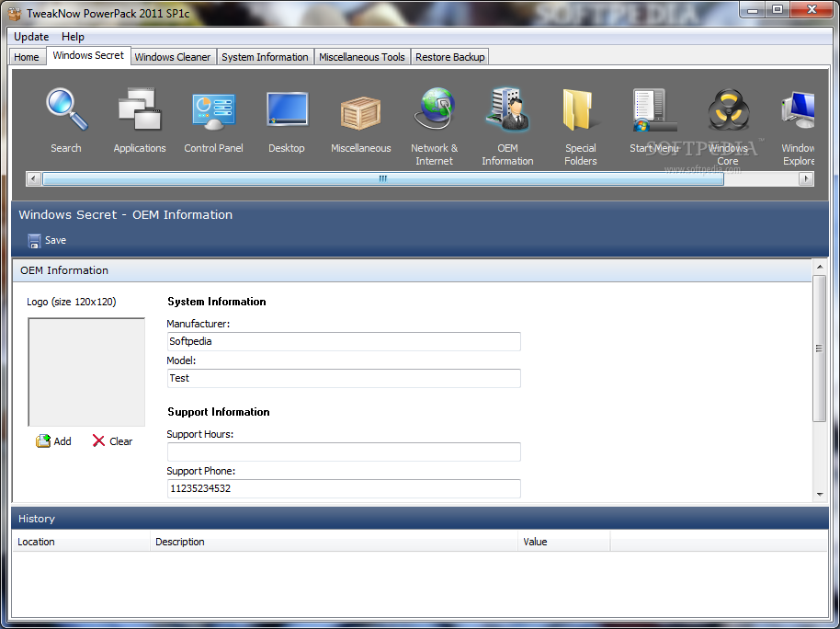840x629 pixels.
Task: Click the icon strip right scroll arrow
Action: (x=806, y=178)
